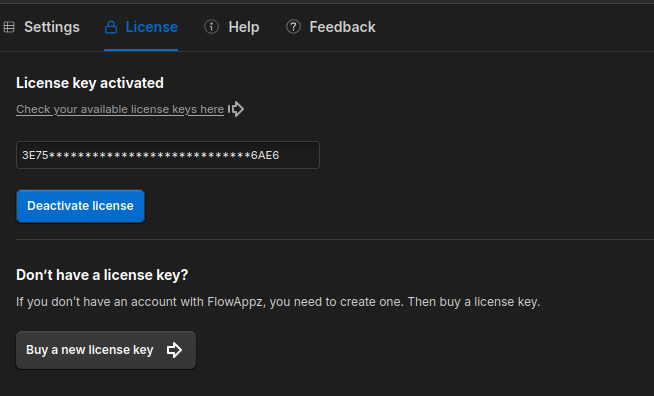
Task: Focus the masked license key field
Action: coord(168,155)
